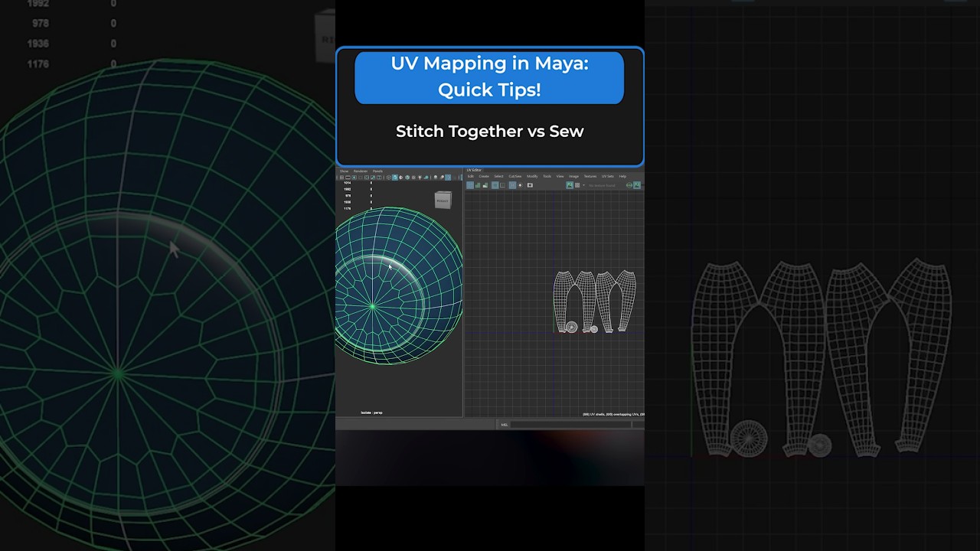Click the Textured display icon in viewport toolbar
Image resolution: width=980 pixels, height=551 pixels.
click(x=413, y=178)
